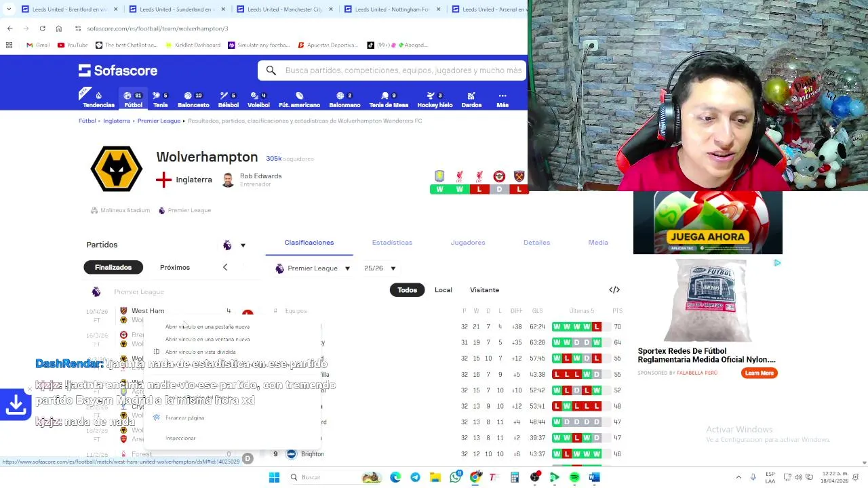Open the Tenis sport section

click(x=160, y=100)
